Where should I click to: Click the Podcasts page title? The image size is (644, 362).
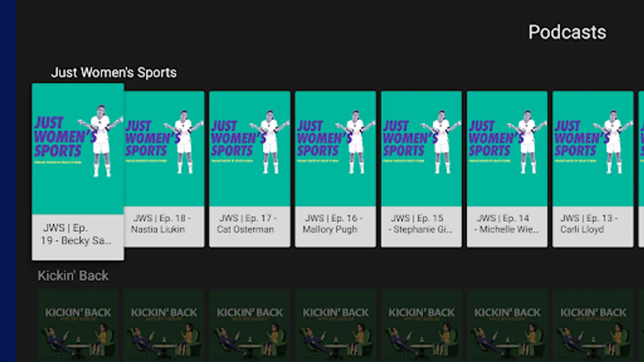tap(567, 32)
